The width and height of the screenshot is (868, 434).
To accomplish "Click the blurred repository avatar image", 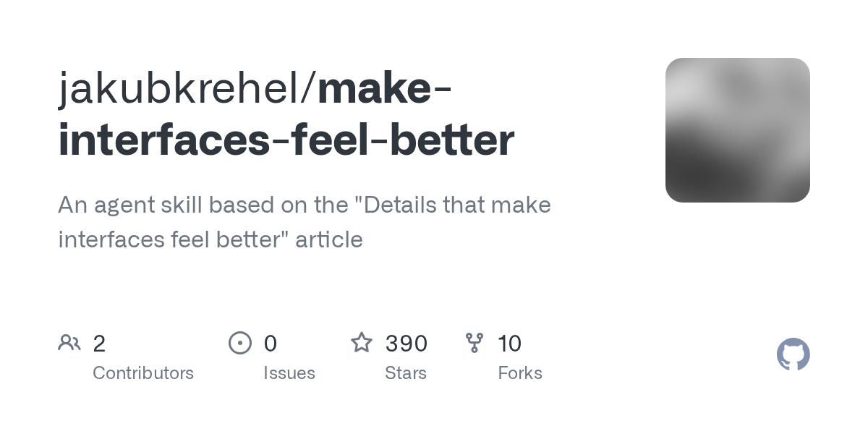I will tap(737, 130).
